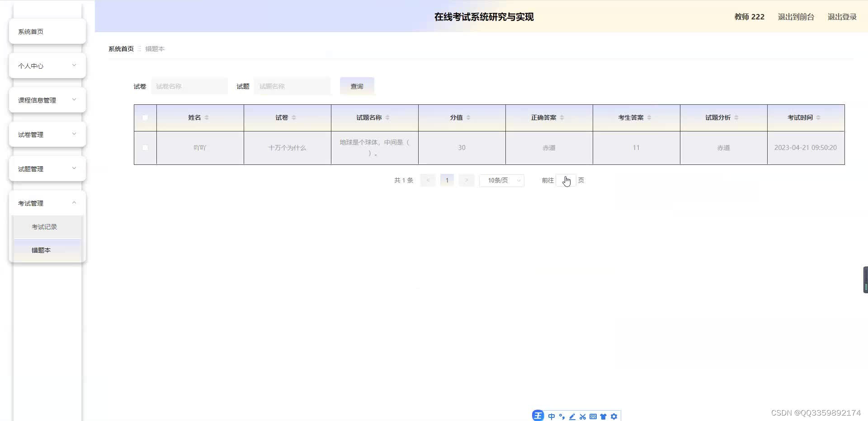Click 赤道 in 正确答案 column
This screenshot has width=868, height=421.
(549, 148)
